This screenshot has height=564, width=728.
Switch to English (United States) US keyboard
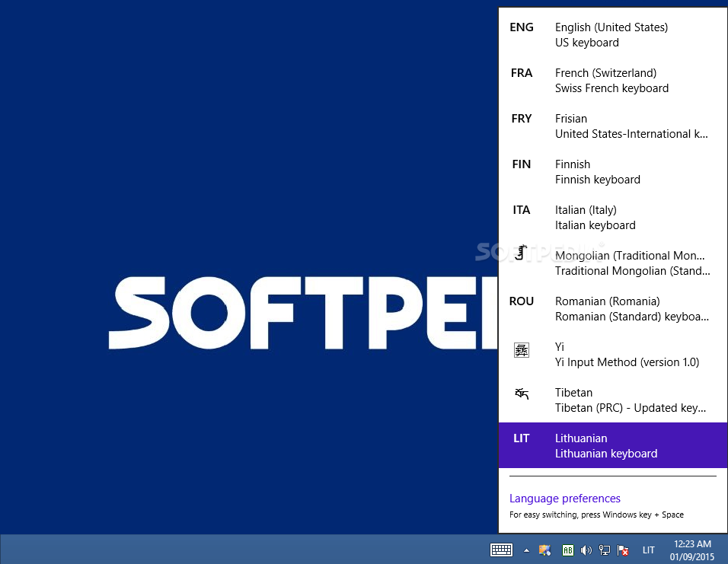click(613, 35)
